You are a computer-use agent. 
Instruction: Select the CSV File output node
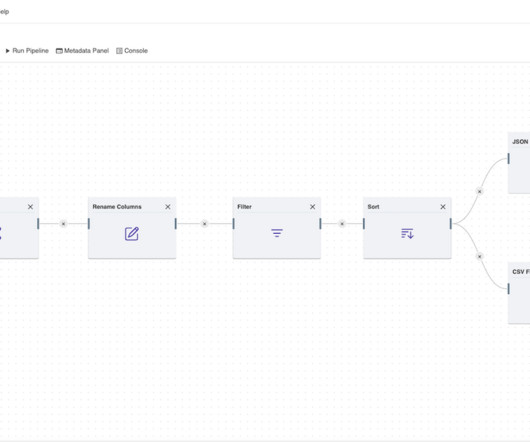pos(519,293)
